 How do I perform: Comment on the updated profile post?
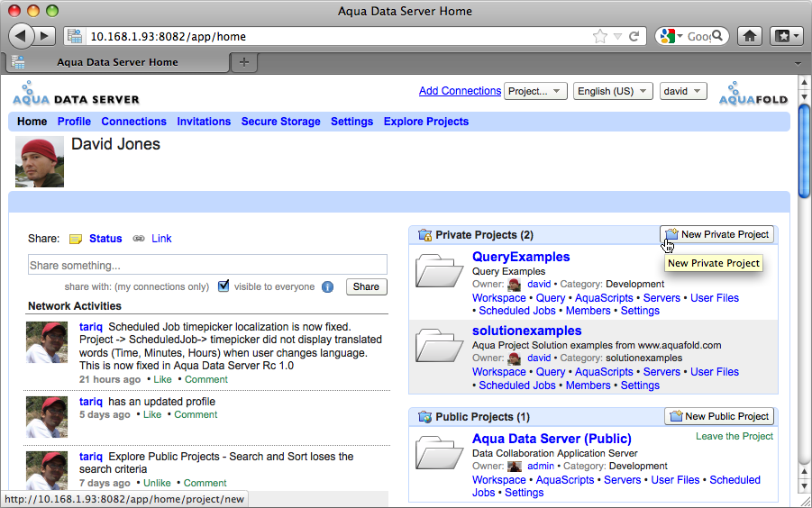196,414
